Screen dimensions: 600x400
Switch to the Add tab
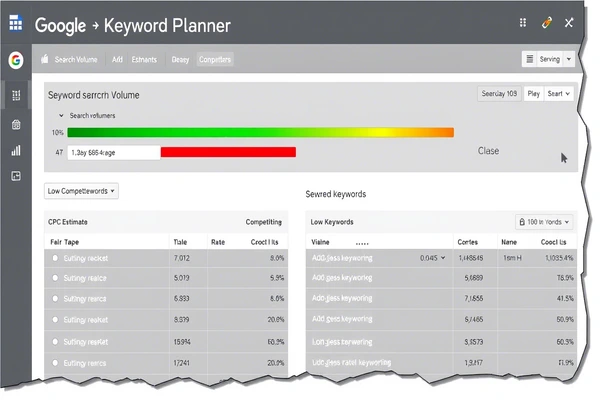117,60
